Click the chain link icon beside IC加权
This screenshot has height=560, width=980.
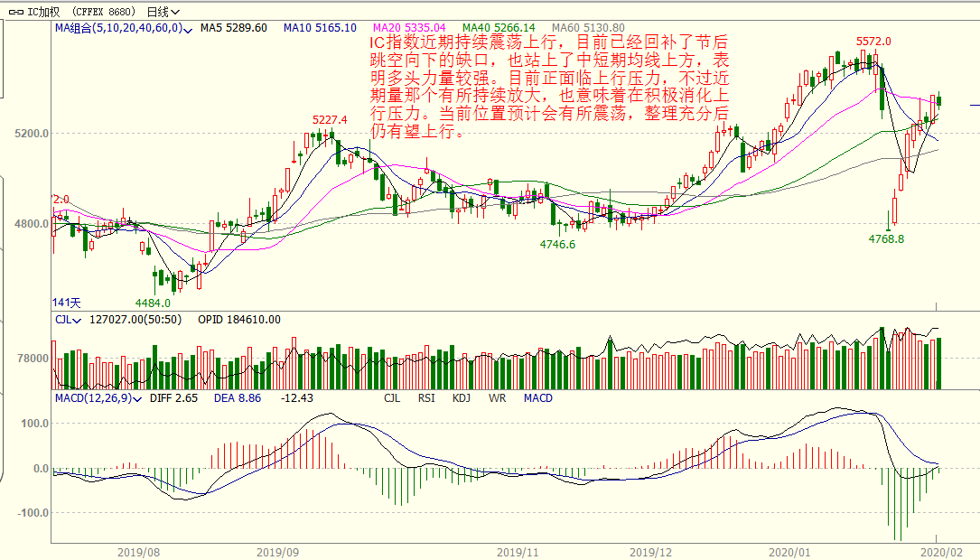[14, 12]
